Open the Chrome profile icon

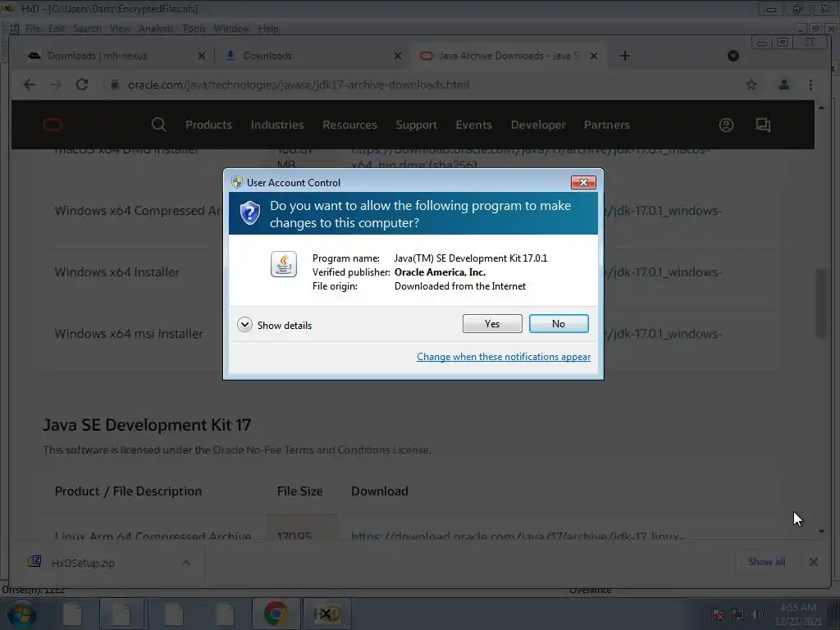(783, 84)
